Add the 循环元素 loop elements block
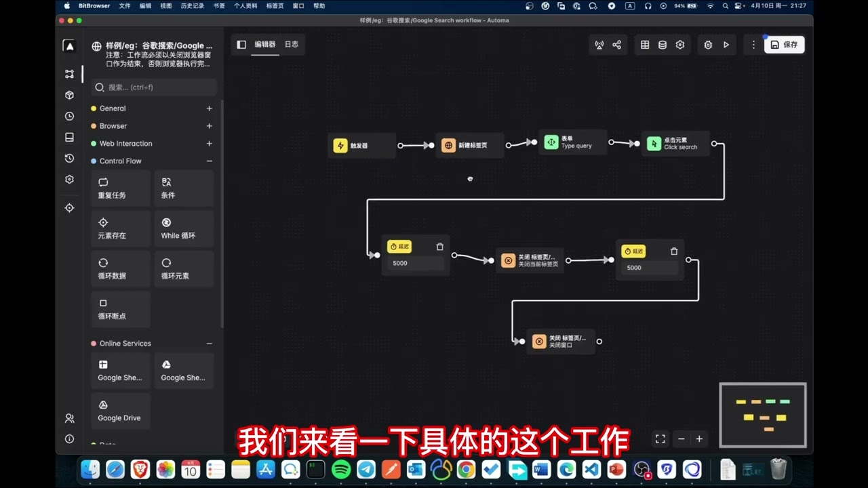Screen dimensions: 868x488 point(184,269)
